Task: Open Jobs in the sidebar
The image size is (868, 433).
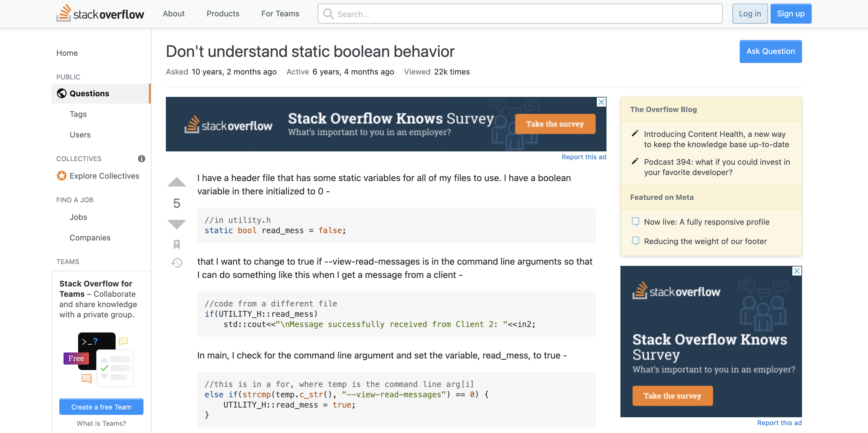Action: point(78,217)
